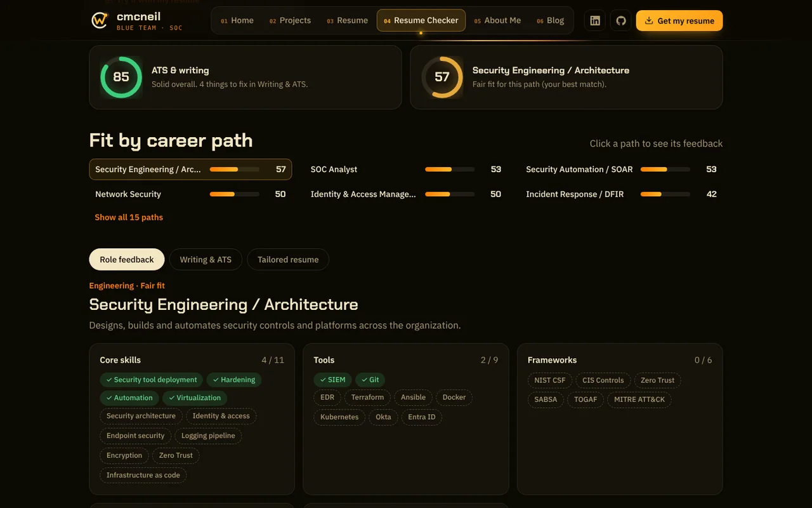Click Zero Trust in Core skills
This screenshot has height=508, width=812.
click(x=176, y=455)
